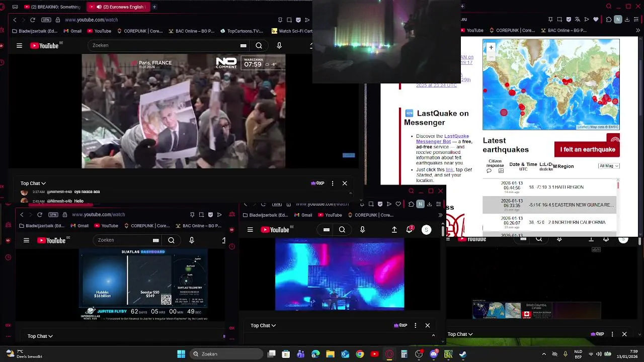Open the LastQuake Messenger Bot link
The image size is (644, 362).
[442, 139]
